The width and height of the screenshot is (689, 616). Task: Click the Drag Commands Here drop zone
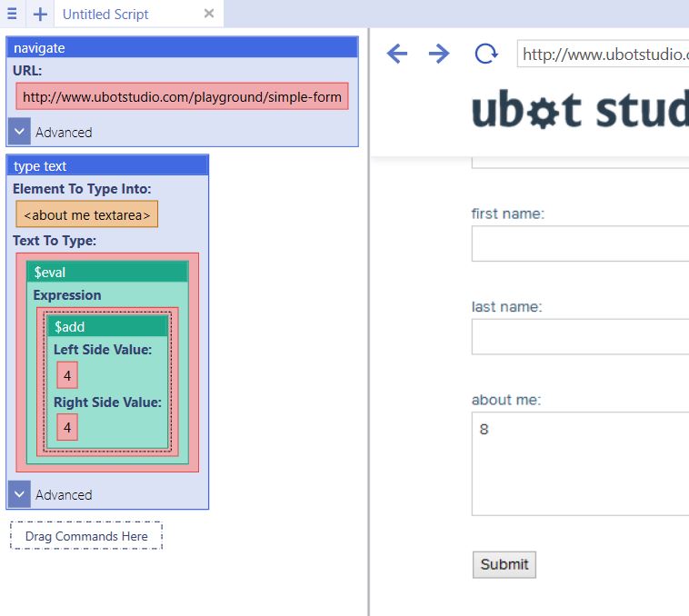(86, 536)
